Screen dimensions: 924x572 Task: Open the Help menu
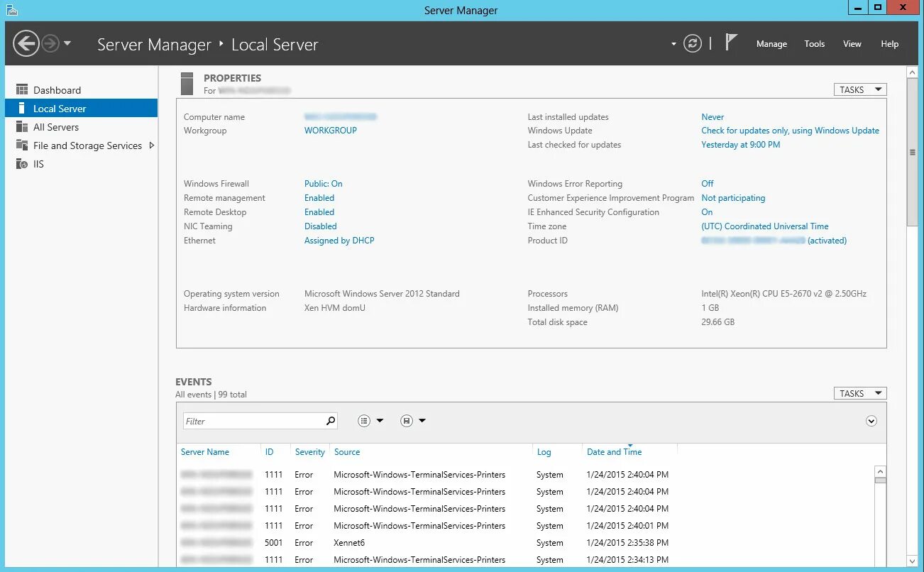pyautogui.click(x=889, y=44)
